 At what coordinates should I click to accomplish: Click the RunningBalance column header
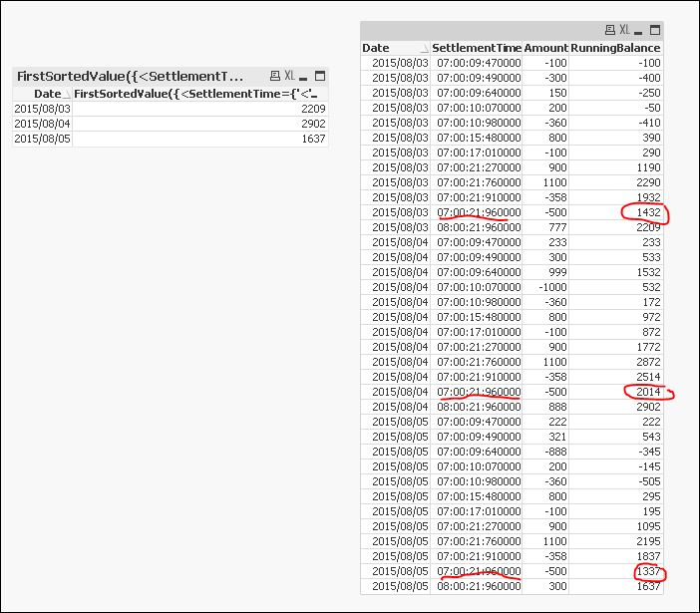(x=615, y=48)
